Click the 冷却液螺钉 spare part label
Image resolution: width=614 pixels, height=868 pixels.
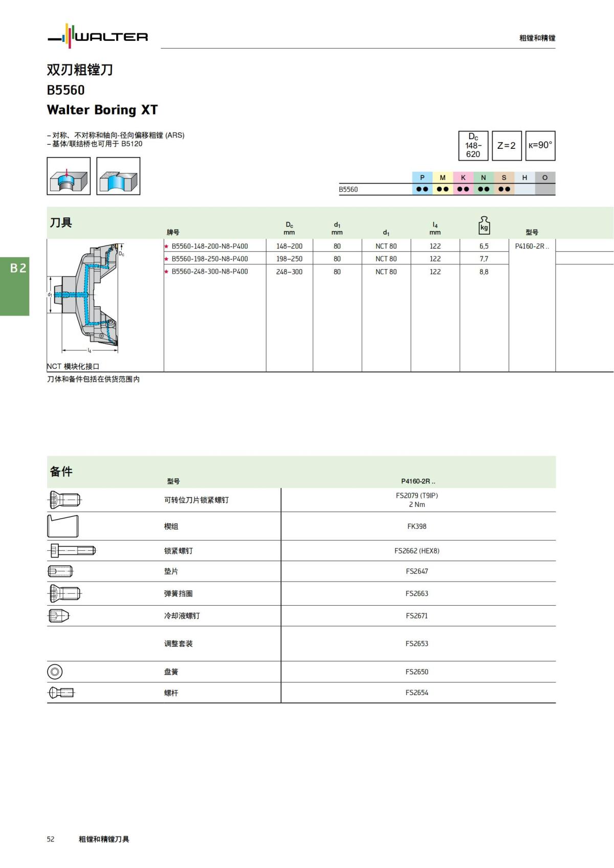(x=182, y=616)
